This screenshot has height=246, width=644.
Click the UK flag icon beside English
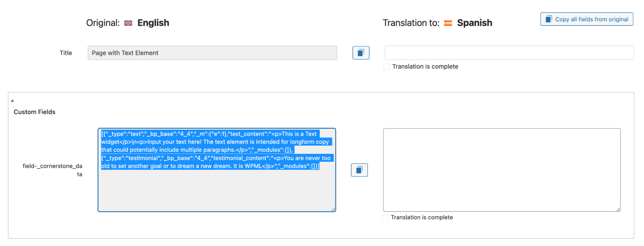[128, 23]
